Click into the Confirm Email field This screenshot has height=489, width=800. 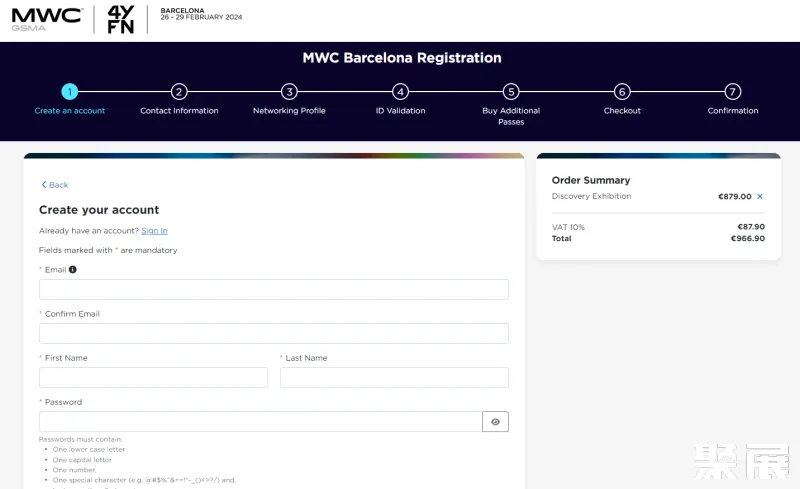(273, 334)
